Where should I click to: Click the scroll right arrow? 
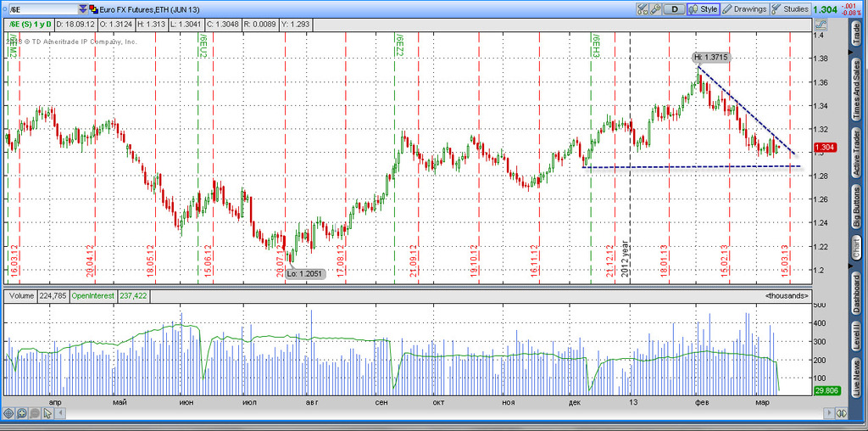pos(829,413)
